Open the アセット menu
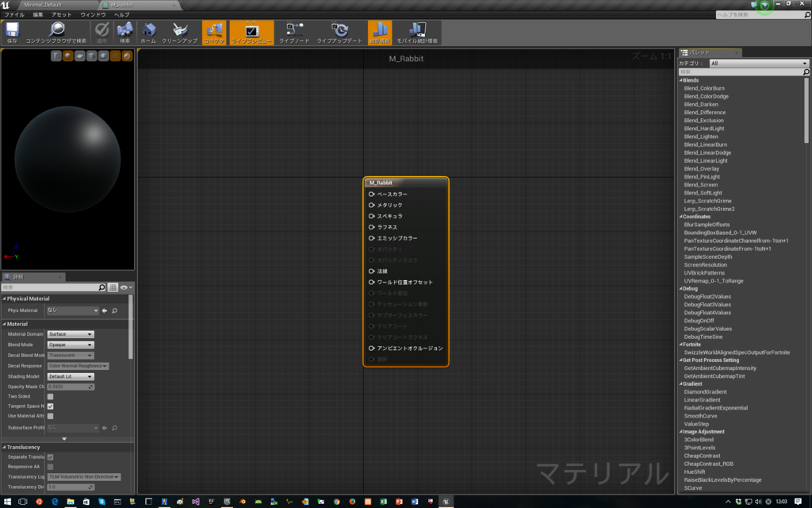The height and width of the screenshot is (508, 812). tap(62, 14)
